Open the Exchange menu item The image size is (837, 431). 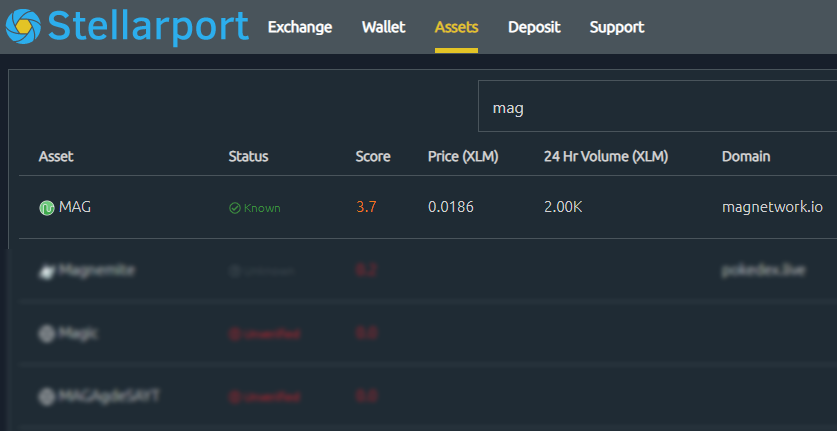[x=300, y=27]
